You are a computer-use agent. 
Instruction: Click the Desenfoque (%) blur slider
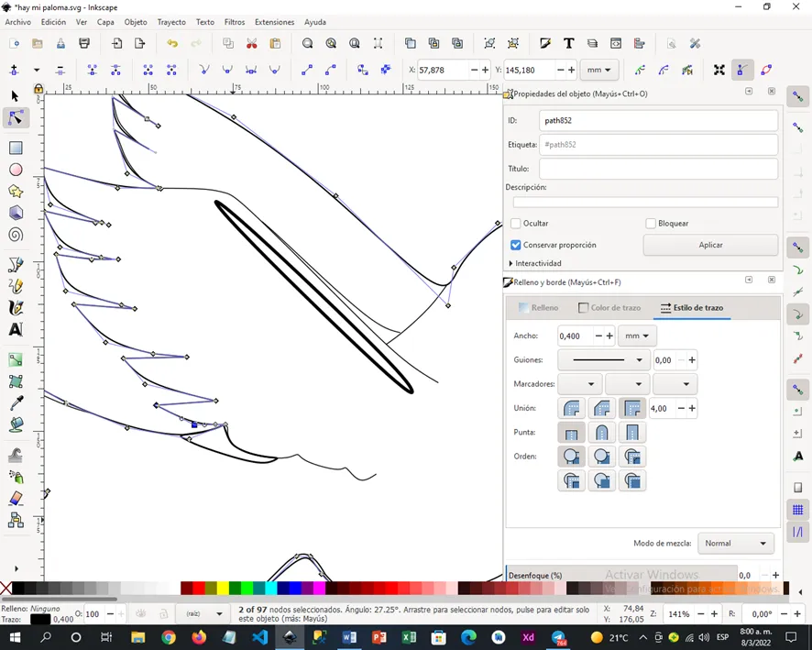point(621,575)
